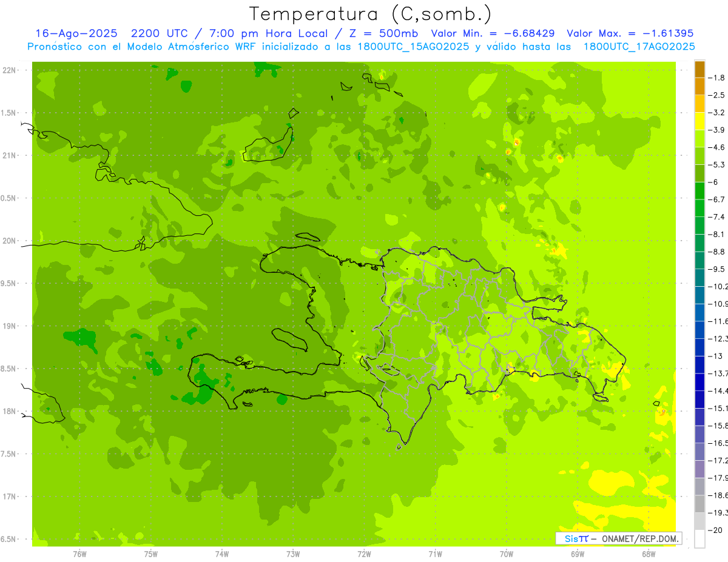Click the "1800UTC_17AGO2025" valid-until time
This screenshot has width=728, height=562.
tap(639, 47)
